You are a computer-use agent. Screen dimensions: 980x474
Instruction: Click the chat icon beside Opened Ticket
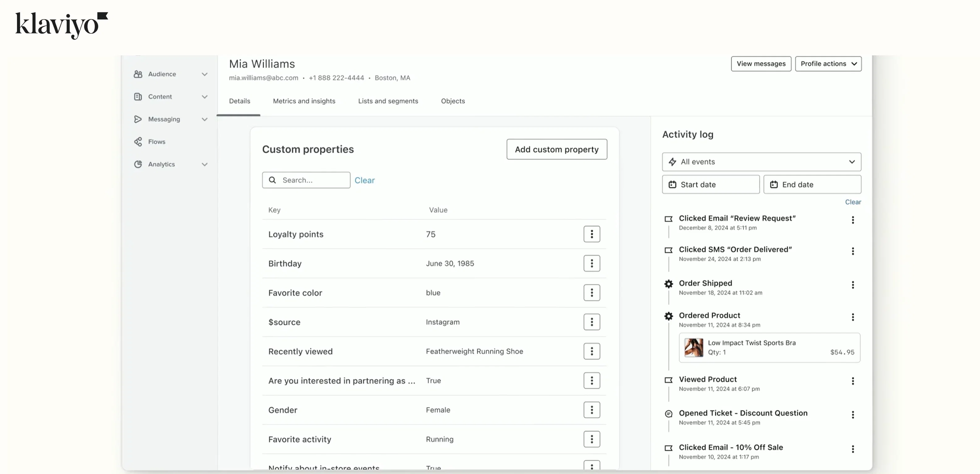click(668, 414)
